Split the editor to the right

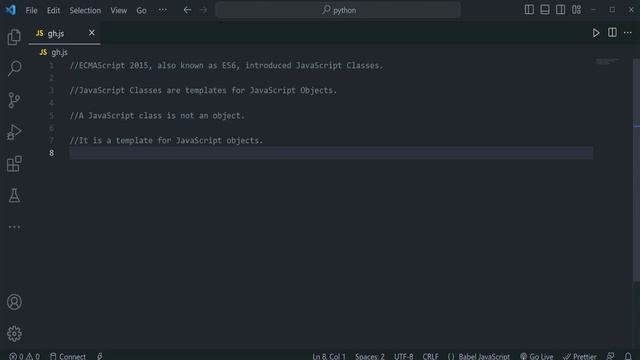612,33
